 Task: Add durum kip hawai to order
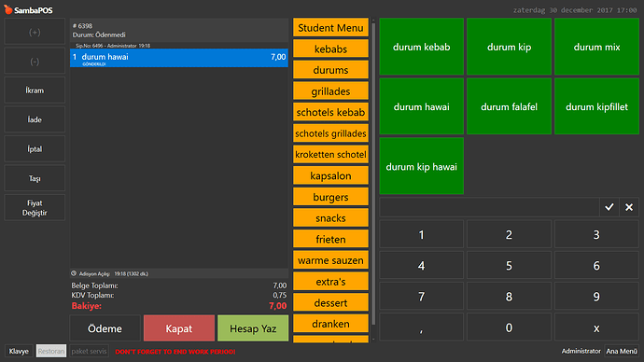pyautogui.click(x=421, y=166)
